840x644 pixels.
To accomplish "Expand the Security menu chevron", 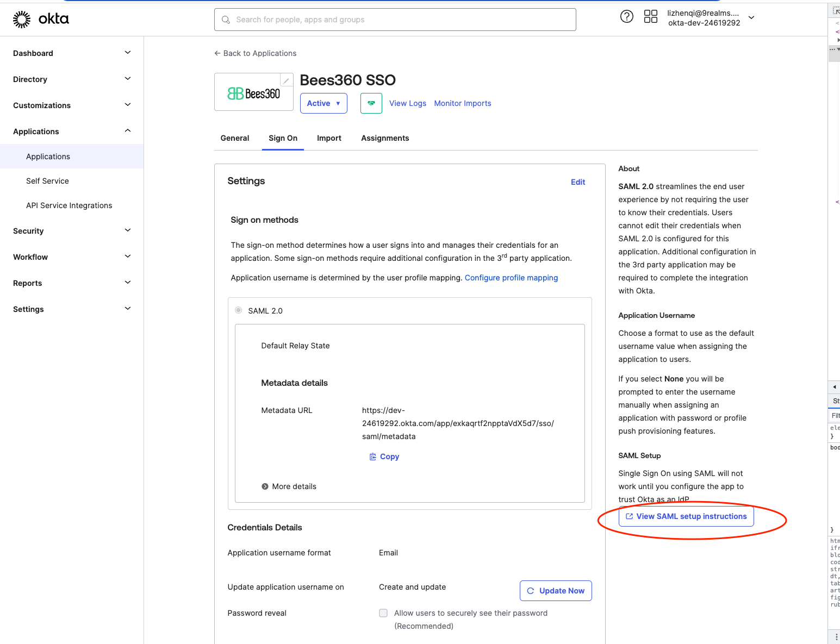I will pos(128,230).
